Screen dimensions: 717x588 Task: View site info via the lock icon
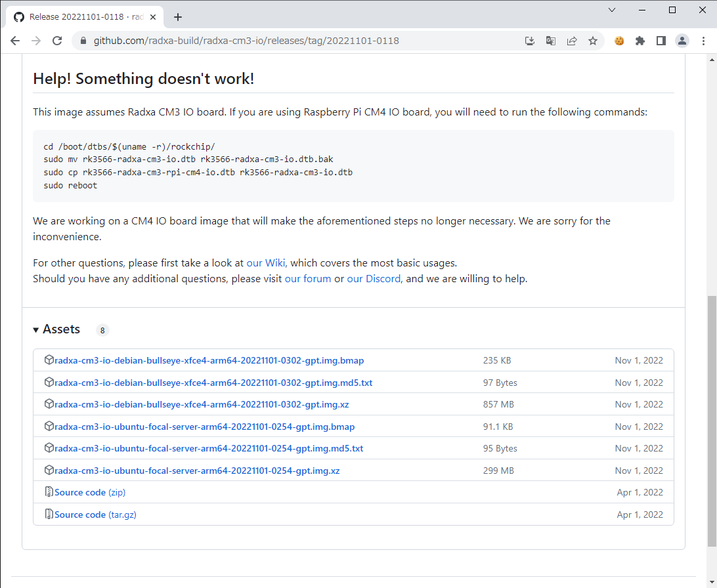[83, 41]
